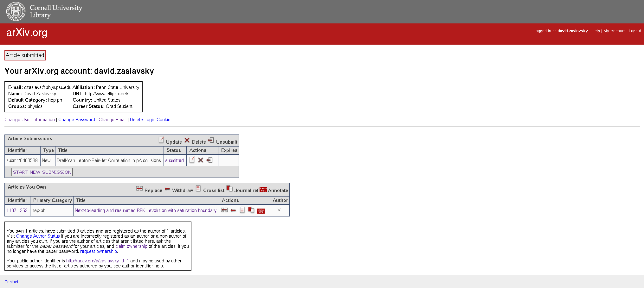Click the email dzaslavs@phys.psu.edu text

tap(48, 87)
